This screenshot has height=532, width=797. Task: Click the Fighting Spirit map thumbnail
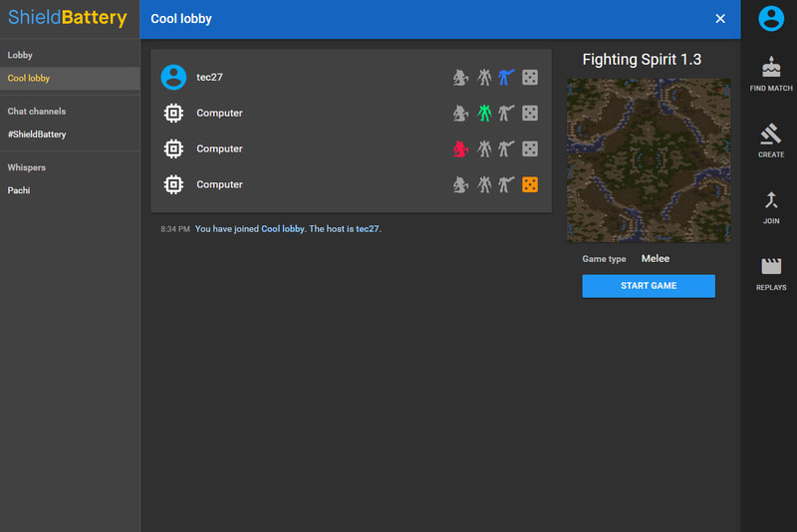point(649,160)
